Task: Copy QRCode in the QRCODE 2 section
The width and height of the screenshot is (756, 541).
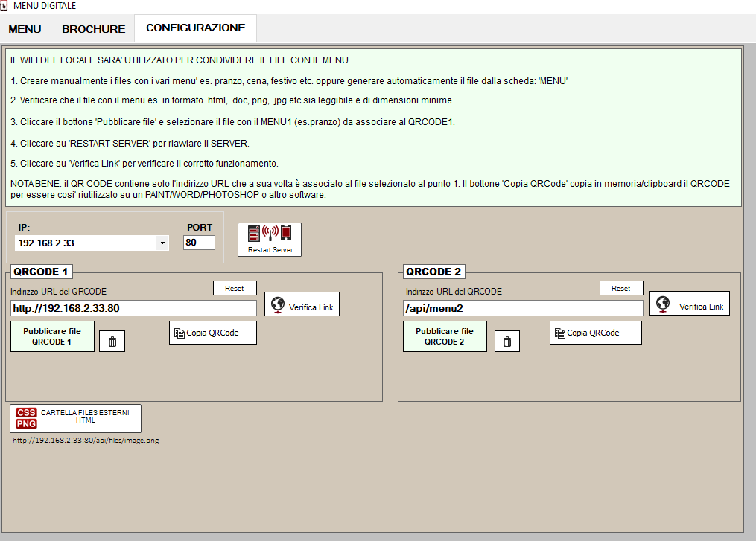Action: coord(596,333)
